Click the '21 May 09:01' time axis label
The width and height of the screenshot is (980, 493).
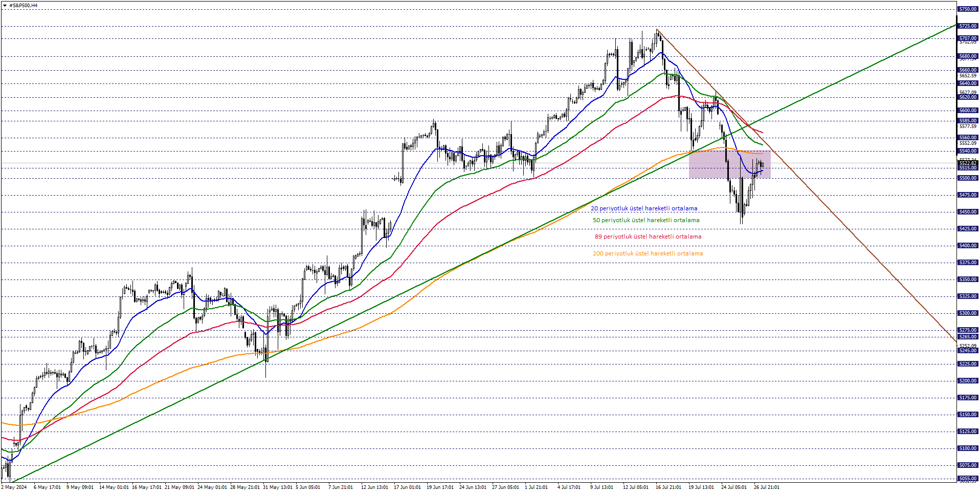pos(179,487)
